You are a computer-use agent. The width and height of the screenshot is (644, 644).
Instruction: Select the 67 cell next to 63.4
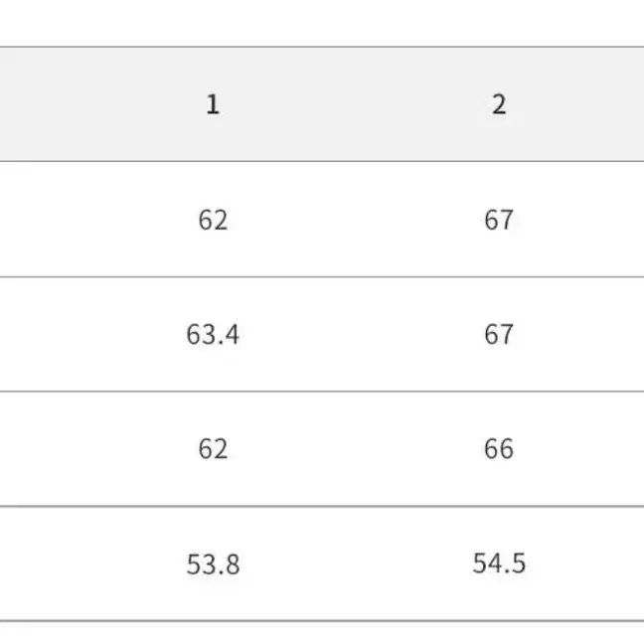click(x=499, y=334)
